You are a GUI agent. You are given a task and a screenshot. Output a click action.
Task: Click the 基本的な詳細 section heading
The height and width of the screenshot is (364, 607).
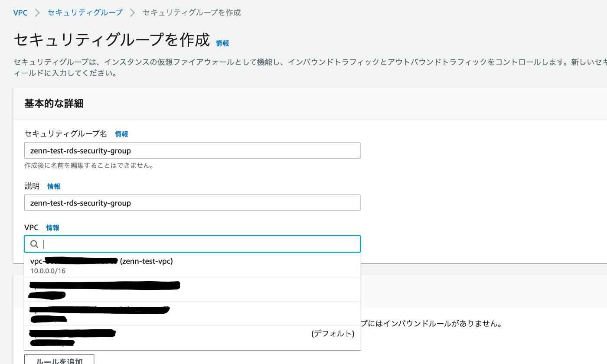tap(54, 104)
